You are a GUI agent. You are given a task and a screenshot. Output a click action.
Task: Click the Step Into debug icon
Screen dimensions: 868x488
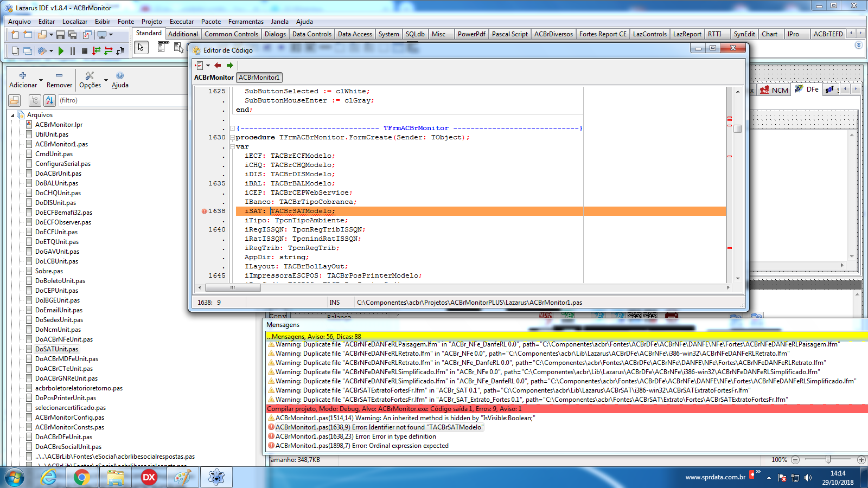tap(97, 51)
